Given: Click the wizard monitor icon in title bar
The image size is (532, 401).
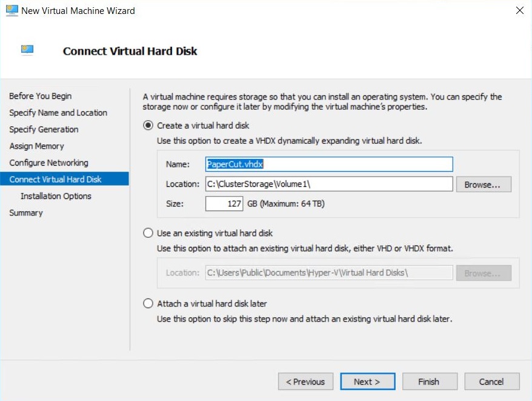Looking at the screenshot, I should (x=12, y=10).
